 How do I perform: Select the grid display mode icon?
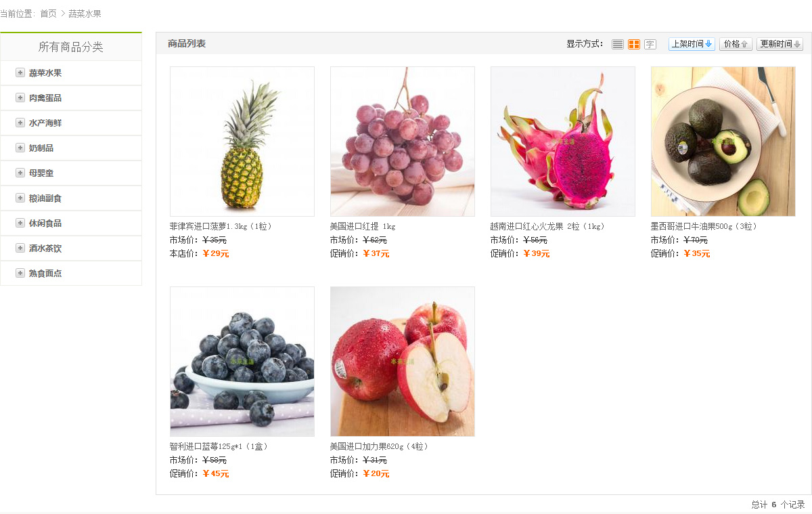coord(634,44)
